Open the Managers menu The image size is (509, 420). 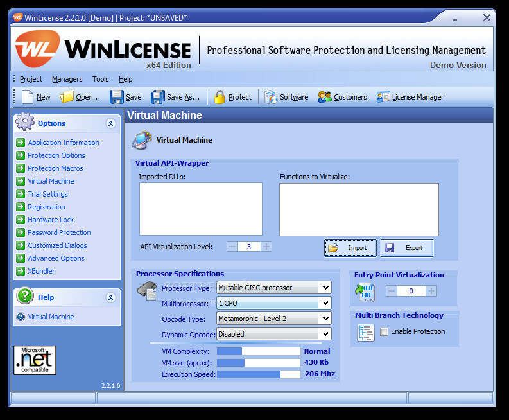point(67,79)
